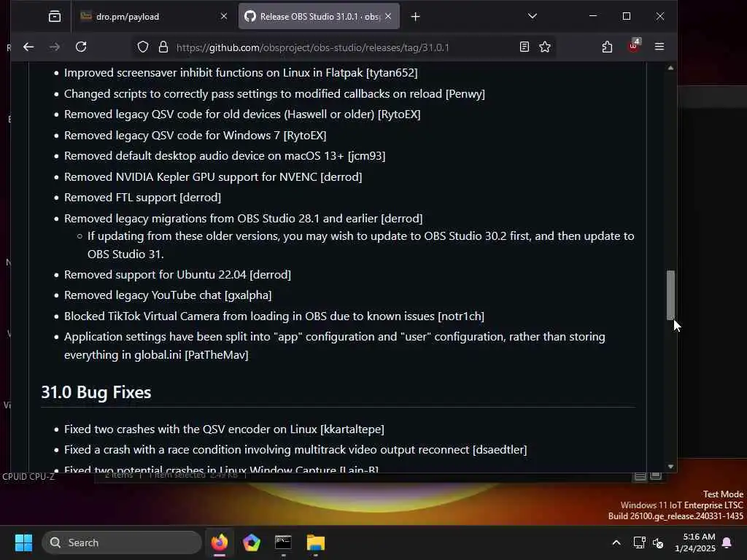Viewport: 747px width, 560px height.
Task: Open the extensions puzzle icon
Action: pyautogui.click(x=607, y=47)
